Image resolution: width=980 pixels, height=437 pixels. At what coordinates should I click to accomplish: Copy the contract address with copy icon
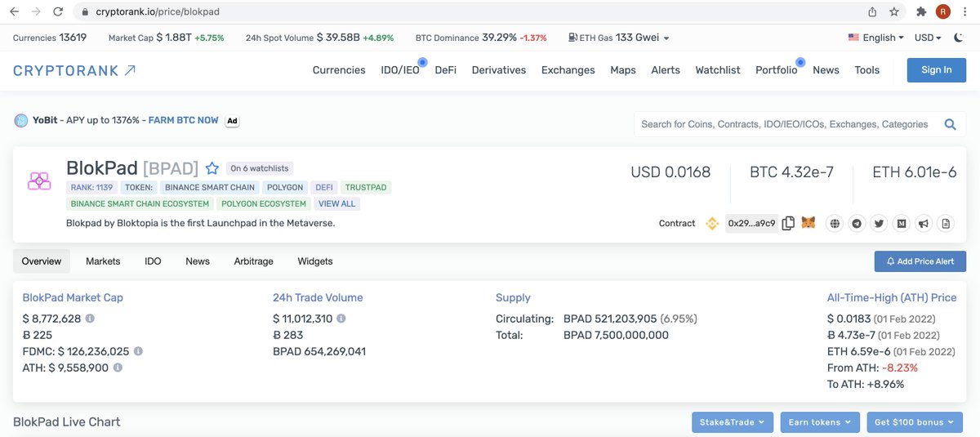tap(788, 223)
